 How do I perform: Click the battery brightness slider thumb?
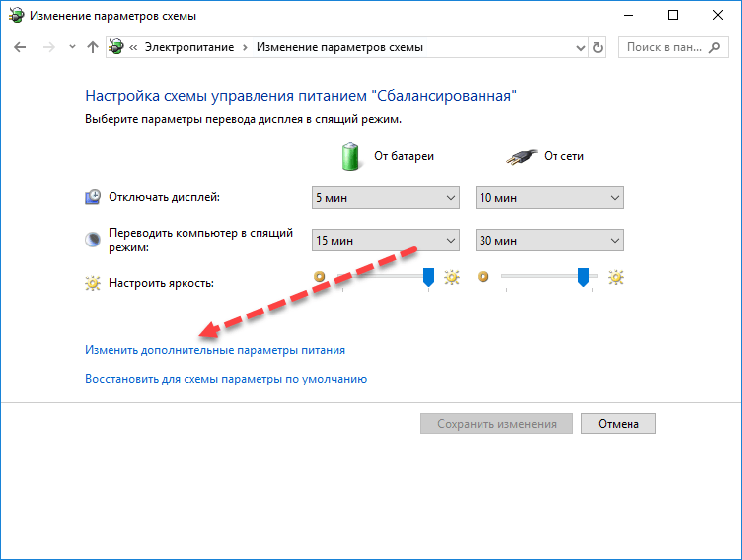(428, 277)
